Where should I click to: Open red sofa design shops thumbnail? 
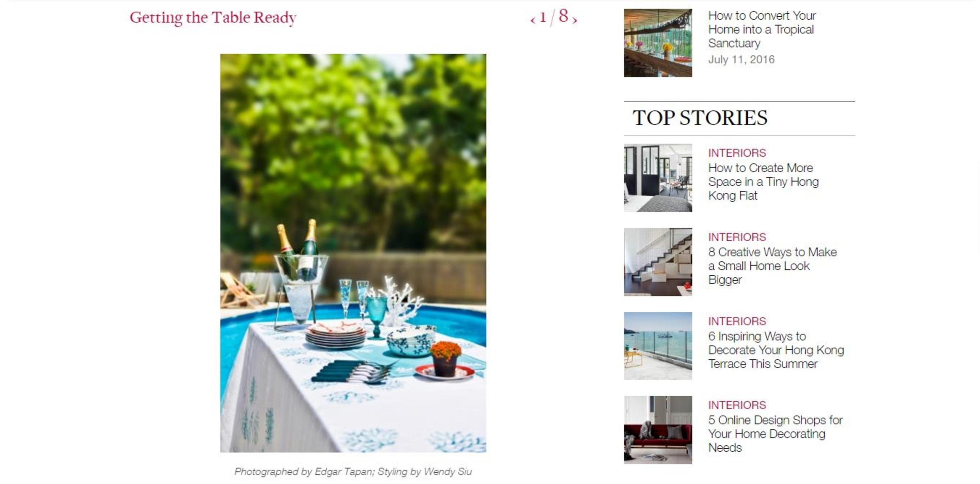pos(658,430)
